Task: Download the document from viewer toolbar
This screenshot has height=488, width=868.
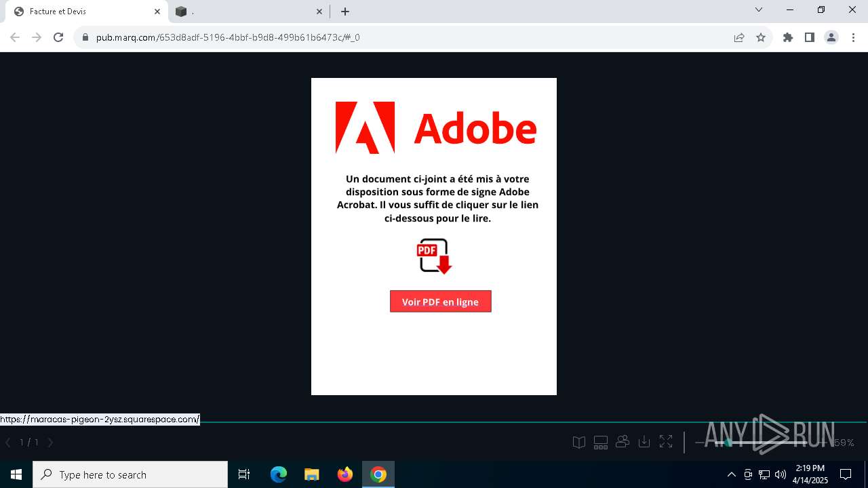Action: click(x=644, y=442)
